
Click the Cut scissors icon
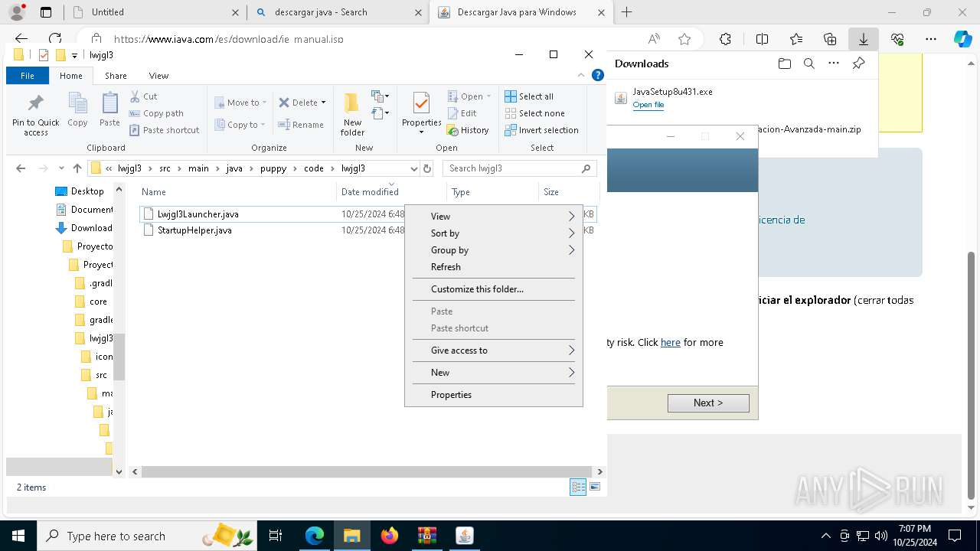[135, 96]
